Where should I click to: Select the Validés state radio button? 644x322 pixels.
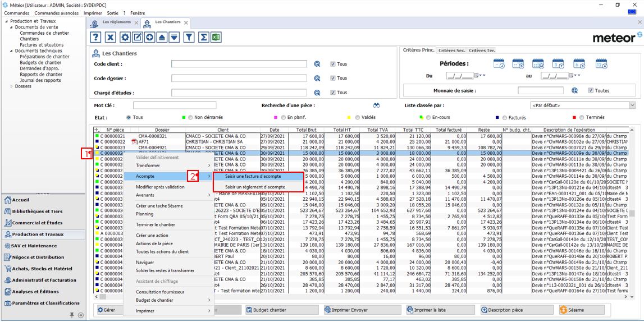(357, 117)
